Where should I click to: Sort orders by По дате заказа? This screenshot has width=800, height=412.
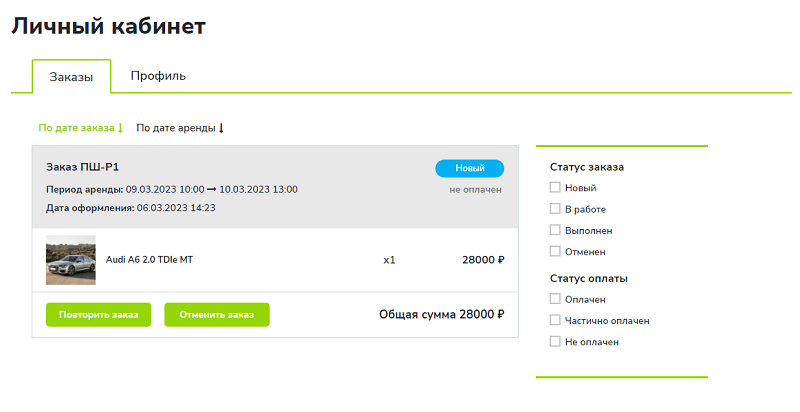coord(76,128)
